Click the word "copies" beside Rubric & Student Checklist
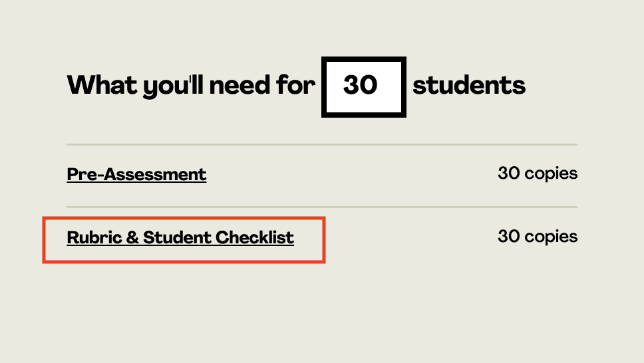Image resolution: width=644 pixels, height=363 pixels. pos(551,237)
